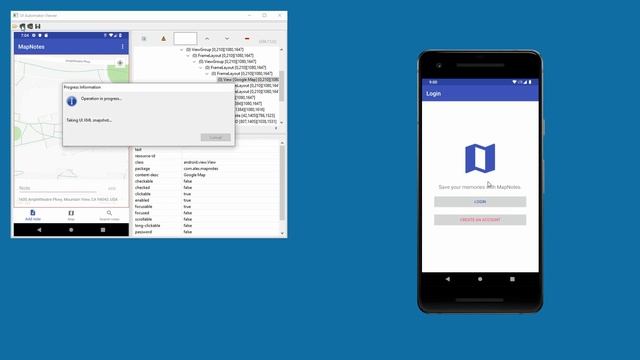640x360 pixels.
Task: Maximize the UI Automator Viewer window
Action: 264,16
